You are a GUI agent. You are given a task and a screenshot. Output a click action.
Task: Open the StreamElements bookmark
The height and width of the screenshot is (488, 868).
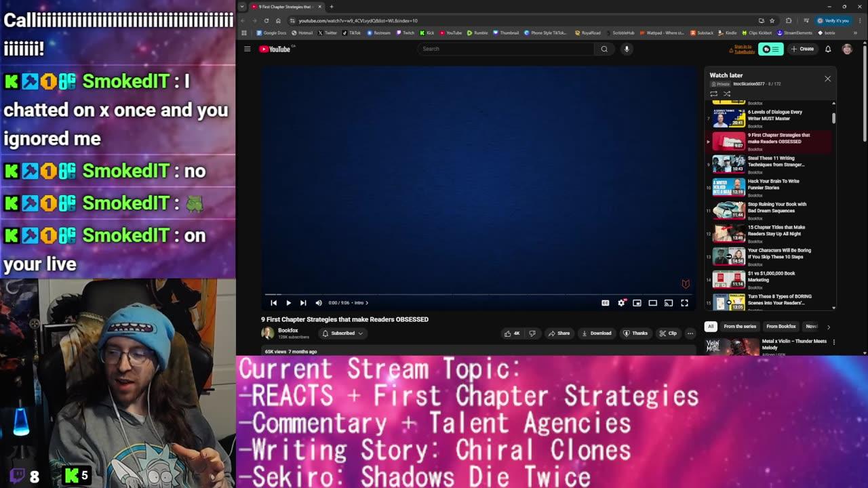[x=795, y=33]
